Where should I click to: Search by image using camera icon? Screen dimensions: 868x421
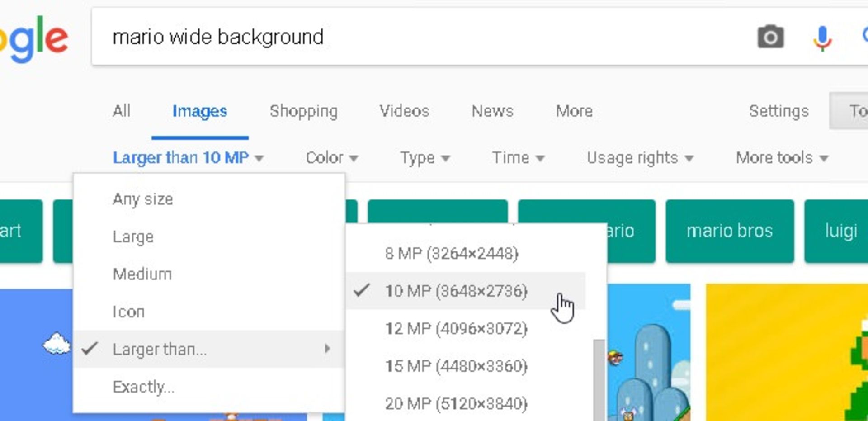[x=770, y=37]
